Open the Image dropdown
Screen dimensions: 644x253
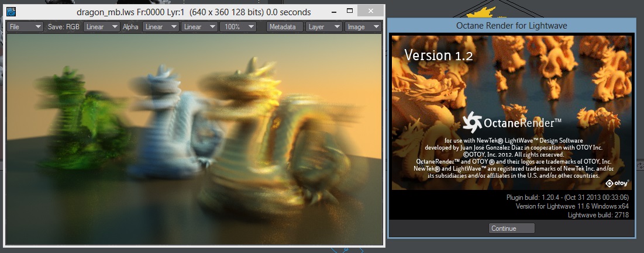(x=363, y=27)
